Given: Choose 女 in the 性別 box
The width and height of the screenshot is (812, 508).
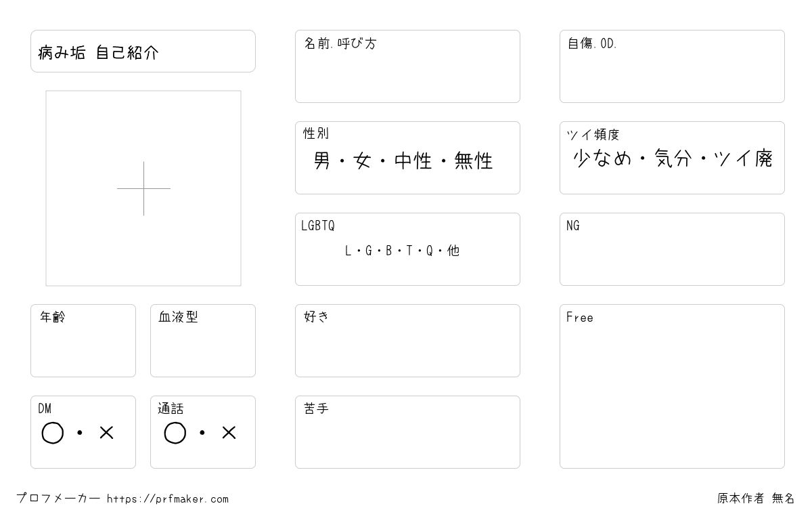Looking at the screenshot, I should click(x=363, y=161).
